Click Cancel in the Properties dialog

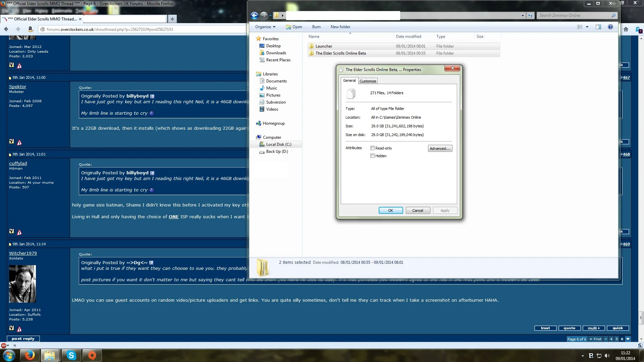click(x=418, y=210)
